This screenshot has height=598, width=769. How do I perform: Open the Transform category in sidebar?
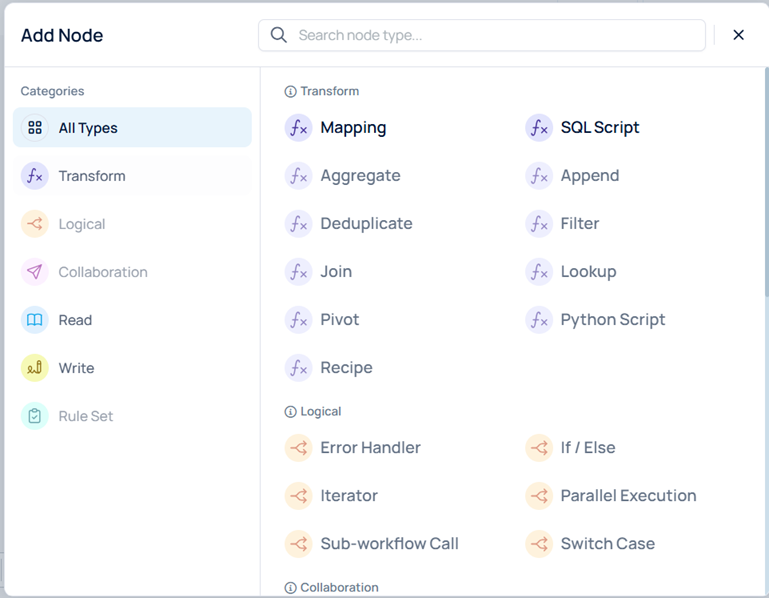coord(92,176)
